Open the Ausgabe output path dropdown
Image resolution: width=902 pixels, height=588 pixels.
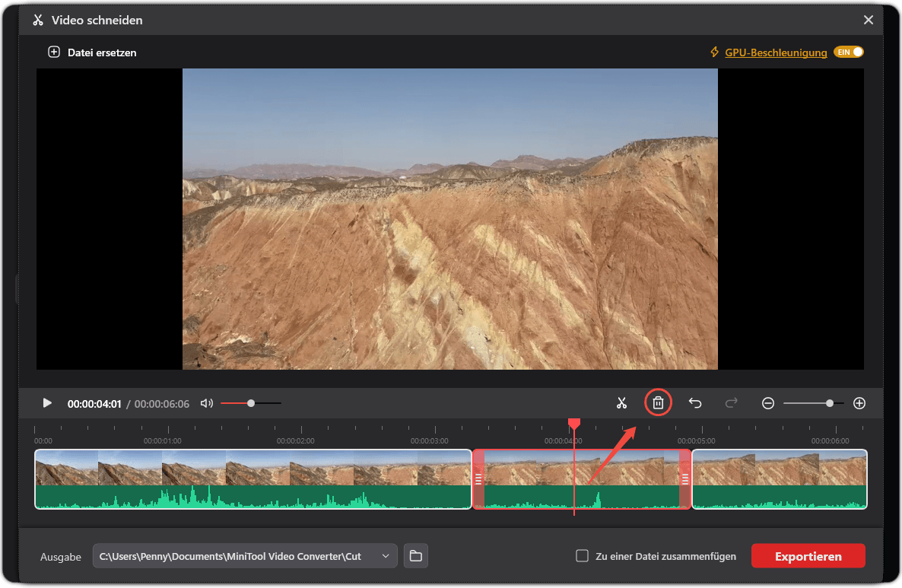coord(245,556)
